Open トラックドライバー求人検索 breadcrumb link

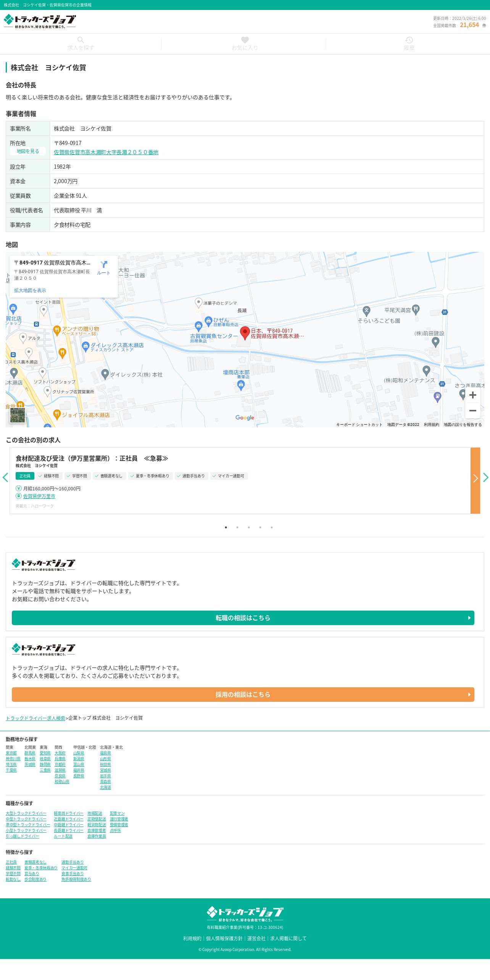[35, 718]
